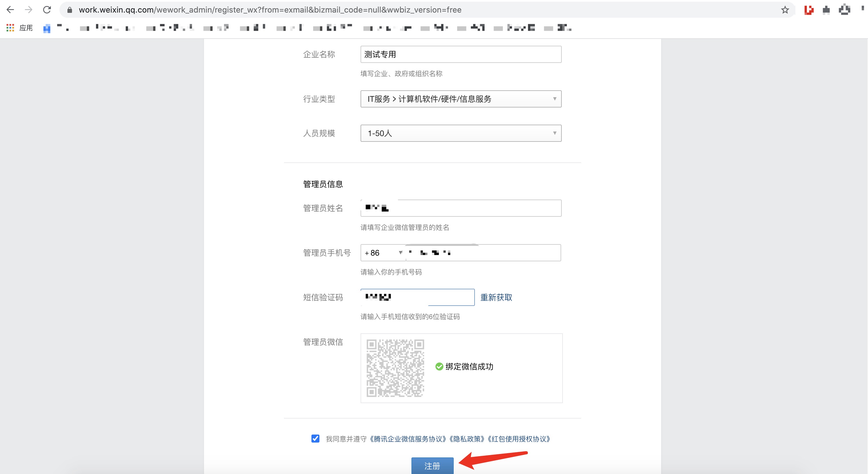Navigate back with the back arrow
The image size is (868, 474).
11,9
